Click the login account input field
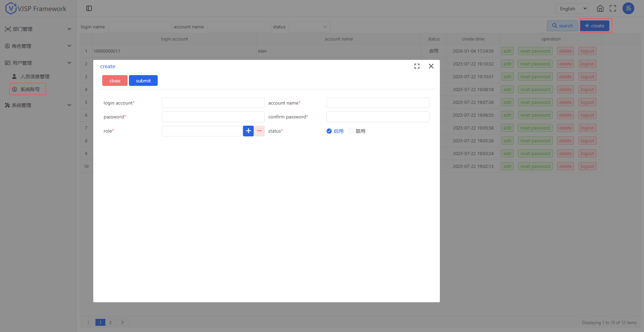Screen dimensions: 644x332 [x=213, y=103]
